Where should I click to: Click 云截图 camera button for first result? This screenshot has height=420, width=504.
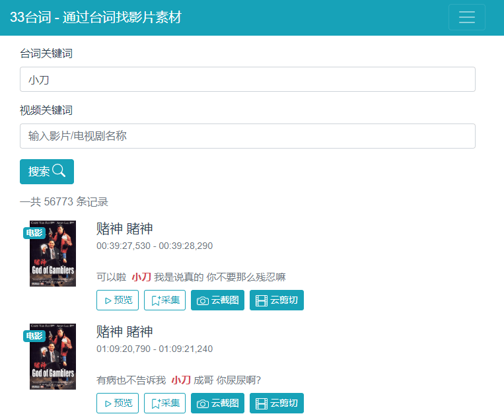coord(217,300)
